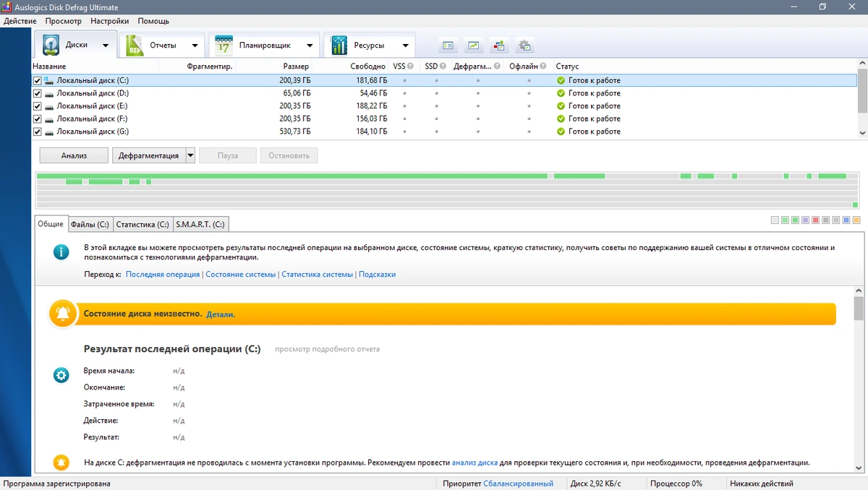Click the colored-blocks toolbar icon
This screenshot has width=868, height=490.
point(498,46)
